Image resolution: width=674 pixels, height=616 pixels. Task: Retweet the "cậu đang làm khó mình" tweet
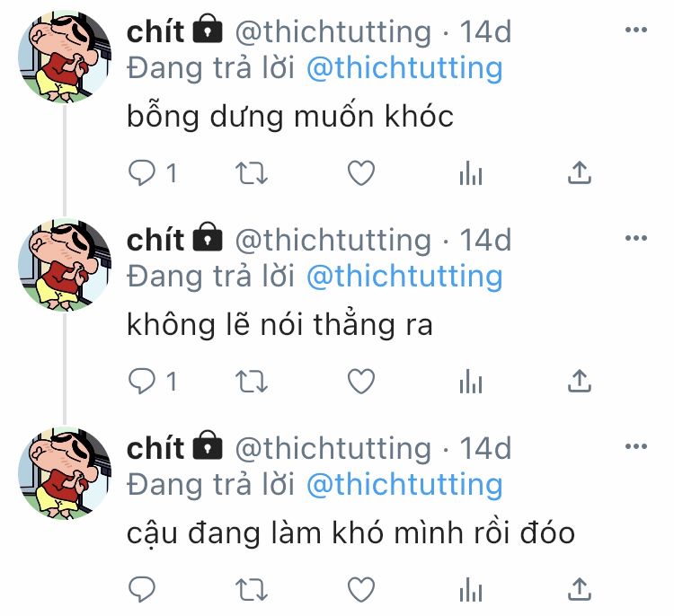point(252,589)
